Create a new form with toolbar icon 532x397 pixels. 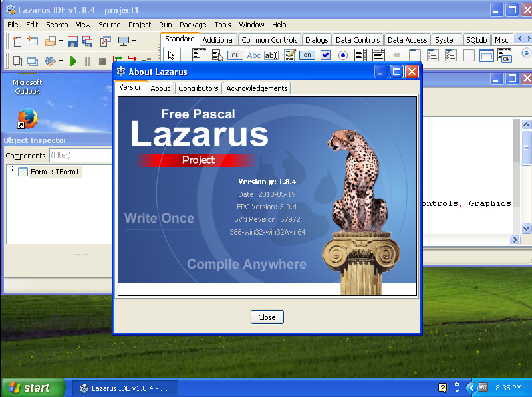click(x=33, y=41)
